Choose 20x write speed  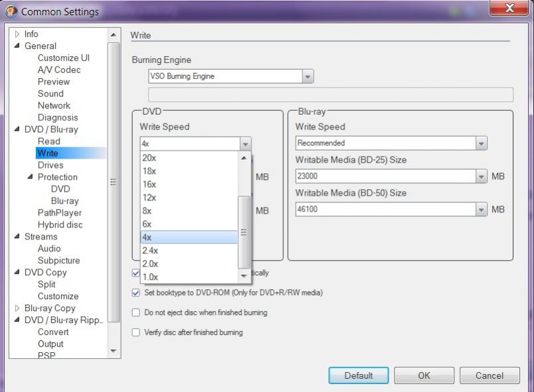tap(188, 158)
